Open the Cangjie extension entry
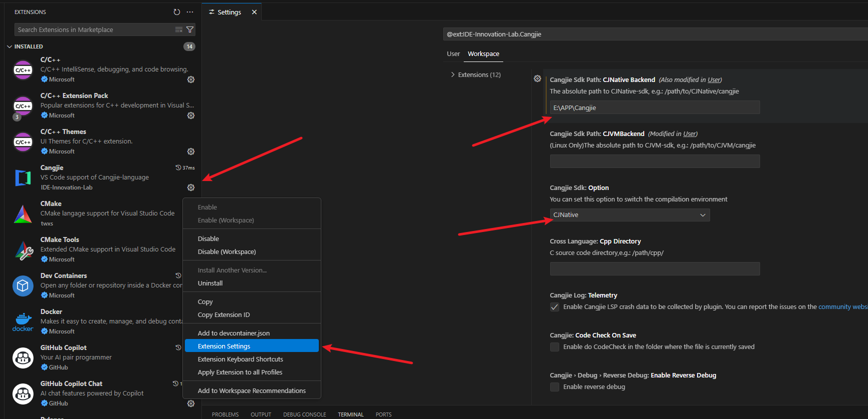The width and height of the screenshot is (868, 419). coord(104,177)
